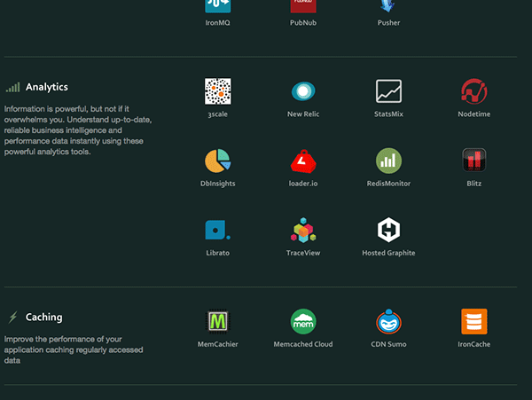Click the Analytics section heading
Image resolution: width=532 pixels, height=400 pixels.
tap(47, 87)
